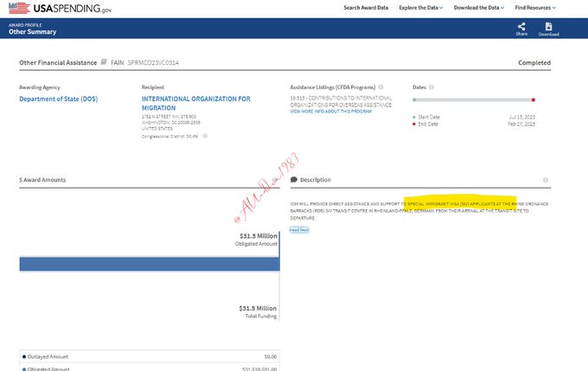The image size is (588, 371).
Task: Open International Organization for Migration recipient link
Action: pyautogui.click(x=195, y=103)
